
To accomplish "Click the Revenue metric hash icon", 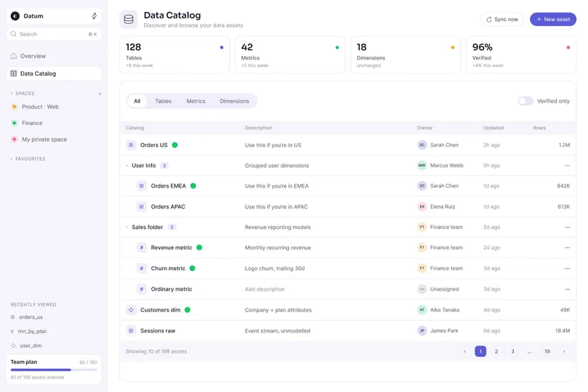I will [141, 248].
